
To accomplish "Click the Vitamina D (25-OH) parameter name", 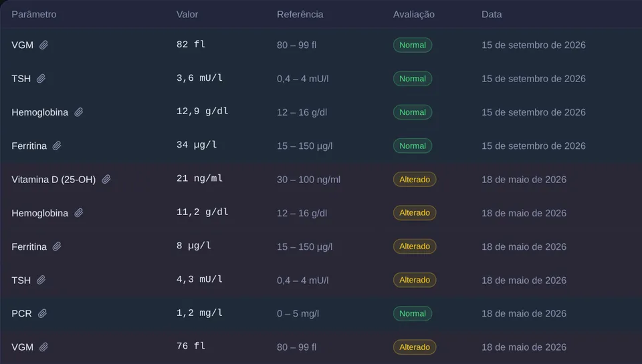I will 53,180.
